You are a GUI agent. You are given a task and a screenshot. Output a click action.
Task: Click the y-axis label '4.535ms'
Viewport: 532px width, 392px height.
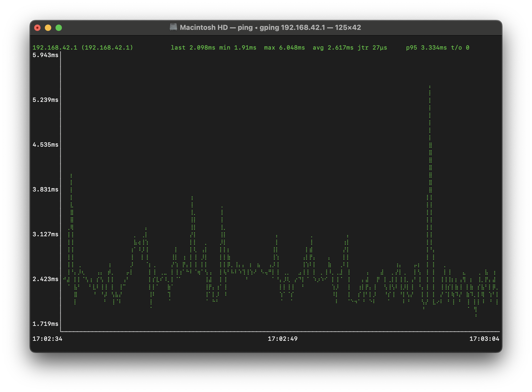(45, 145)
